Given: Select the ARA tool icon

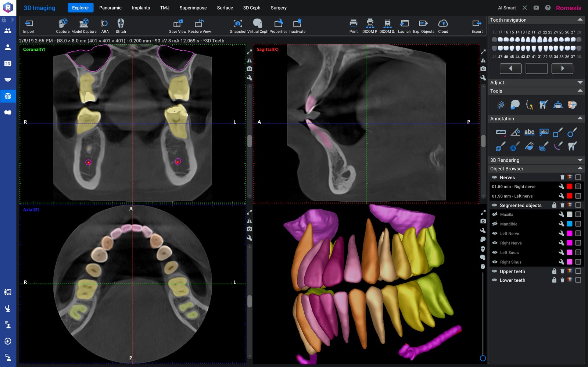Looking at the screenshot, I should coord(105,24).
